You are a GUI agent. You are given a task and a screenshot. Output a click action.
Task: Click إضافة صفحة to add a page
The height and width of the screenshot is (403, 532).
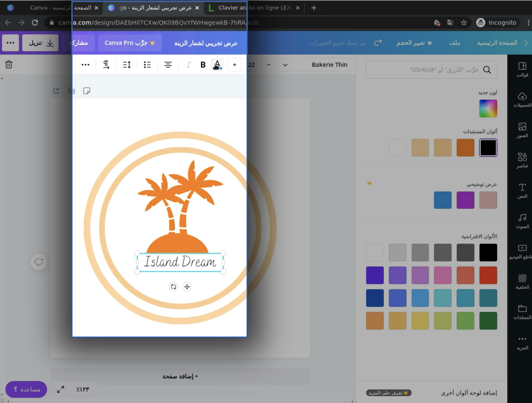pos(180,376)
